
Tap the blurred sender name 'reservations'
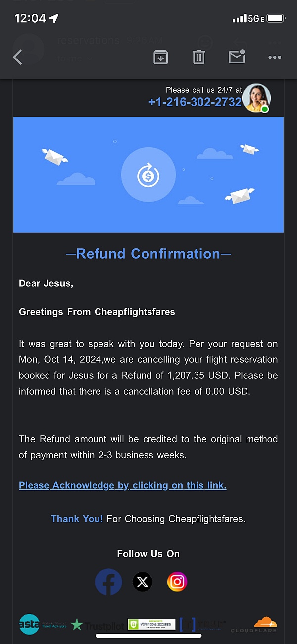click(88, 40)
